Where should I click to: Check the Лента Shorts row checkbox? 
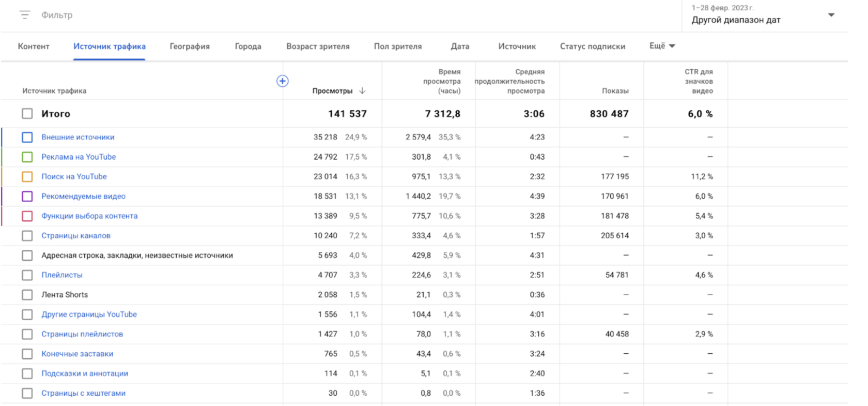pos(27,295)
